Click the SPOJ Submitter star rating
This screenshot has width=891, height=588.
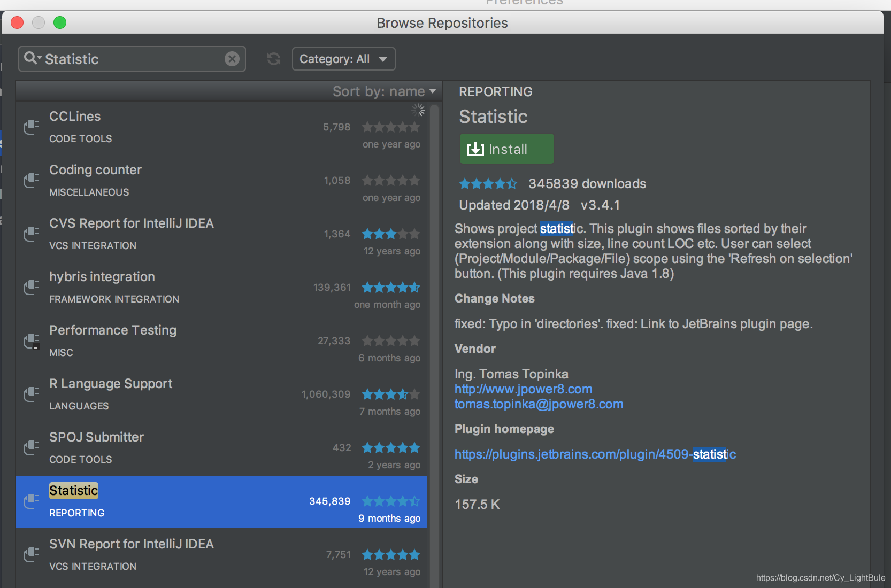coord(391,448)
